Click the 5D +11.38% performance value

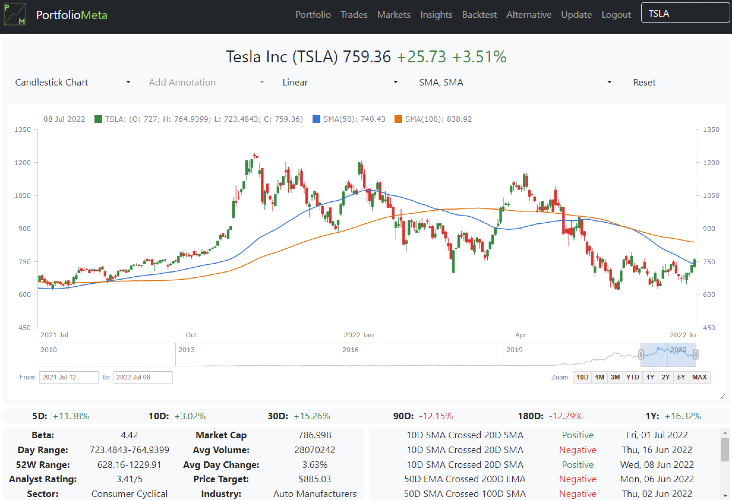coord(70,415)
